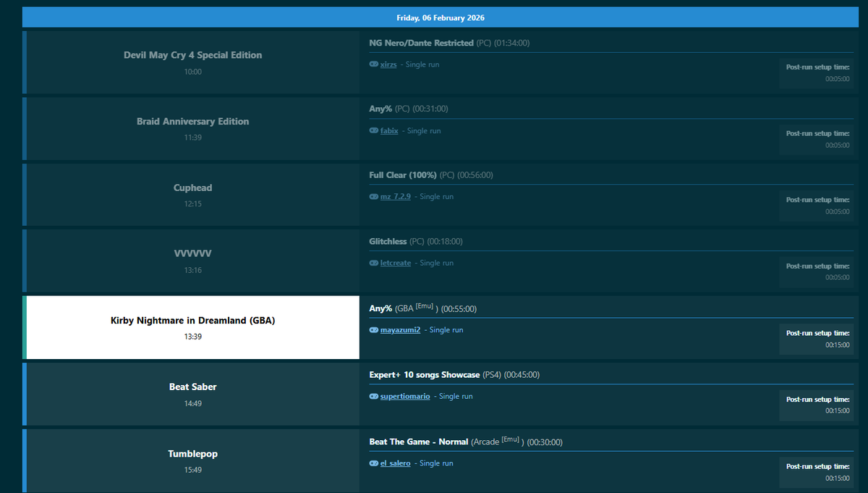The image size is (868, 493).
Task: Click the gamepad icon beside letcreate
Action: click(374, 263)
